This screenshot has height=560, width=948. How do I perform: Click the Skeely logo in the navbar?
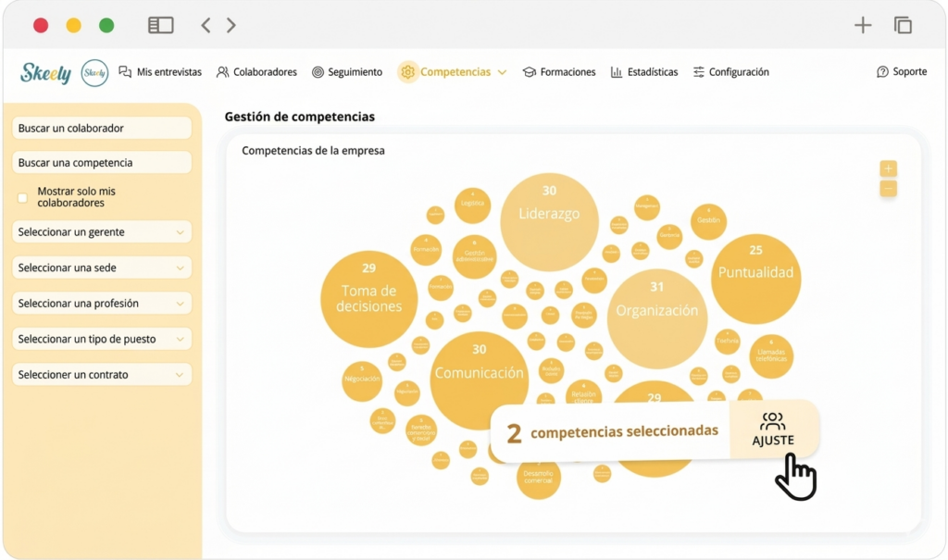coord(45,73)
